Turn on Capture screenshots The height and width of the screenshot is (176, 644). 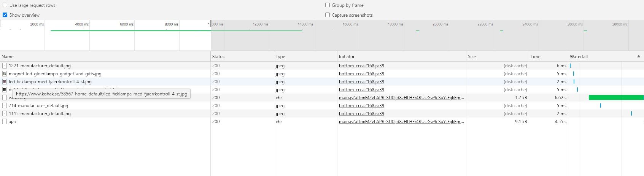tap(328, 15)
